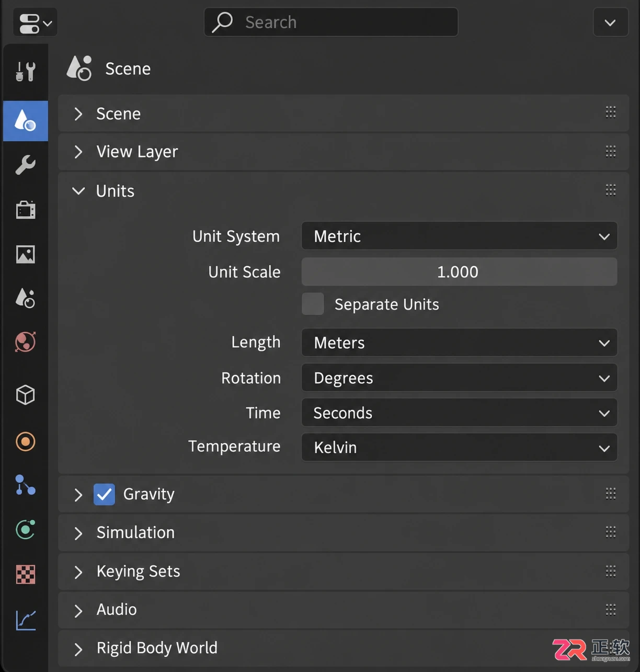Collapse the Units panel
The image size is (640, 672).
(x=78, y=191)
